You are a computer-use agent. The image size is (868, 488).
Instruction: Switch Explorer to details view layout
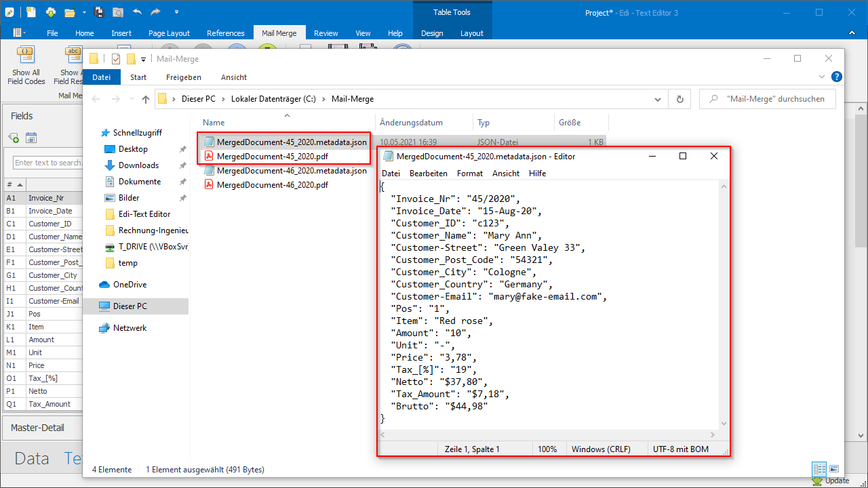pyautogui.click(x=819, y=469)
